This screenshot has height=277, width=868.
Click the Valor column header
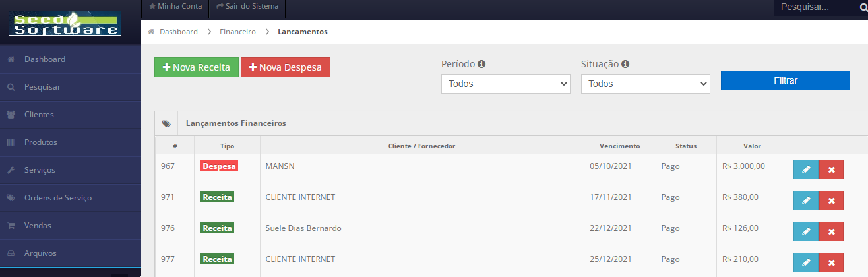click(752, 146)
